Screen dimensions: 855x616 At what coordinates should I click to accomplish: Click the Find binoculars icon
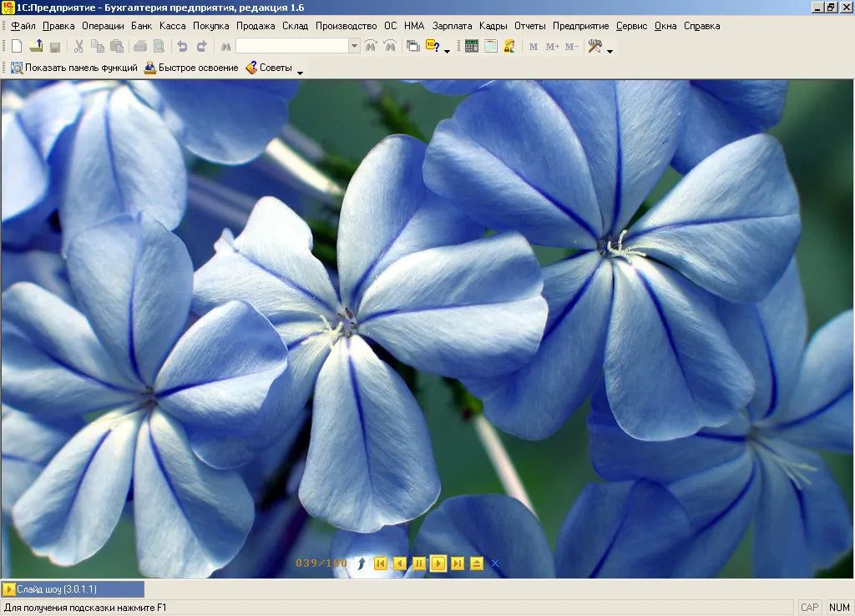[x=225, y=47]
